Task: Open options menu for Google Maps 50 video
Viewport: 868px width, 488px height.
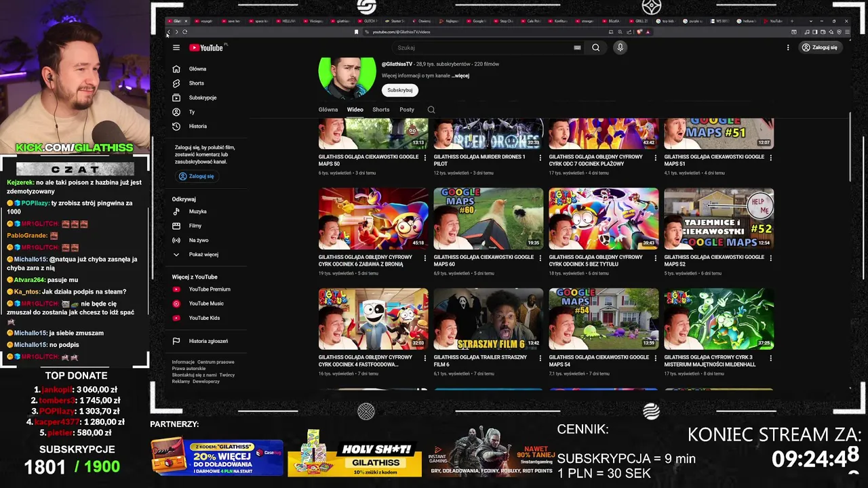Action: coord(425,157)
